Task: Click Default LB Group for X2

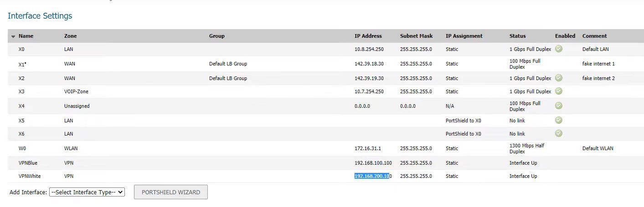Action: [x=228, y=78]
